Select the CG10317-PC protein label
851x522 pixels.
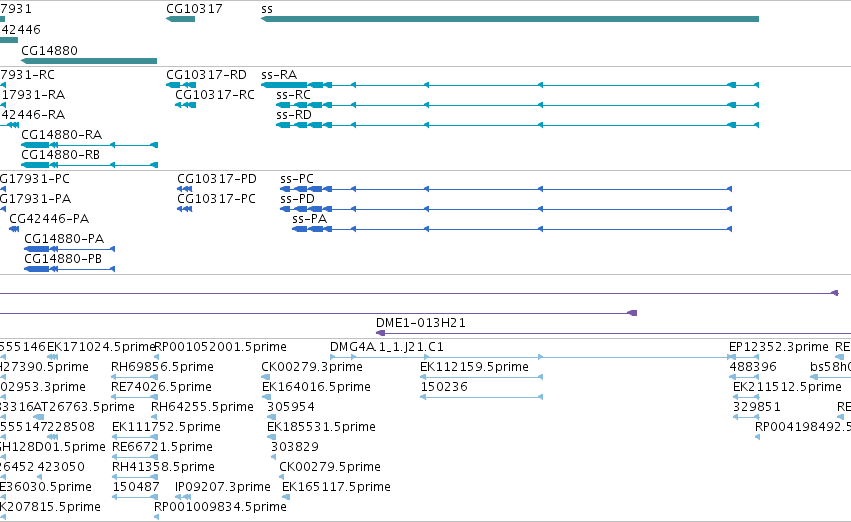click(x=217, y=199)
